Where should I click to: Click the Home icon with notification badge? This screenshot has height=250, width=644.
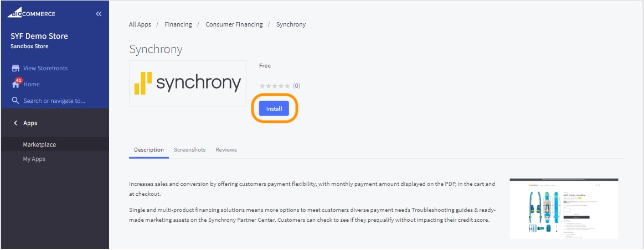[x=17, y=84]
